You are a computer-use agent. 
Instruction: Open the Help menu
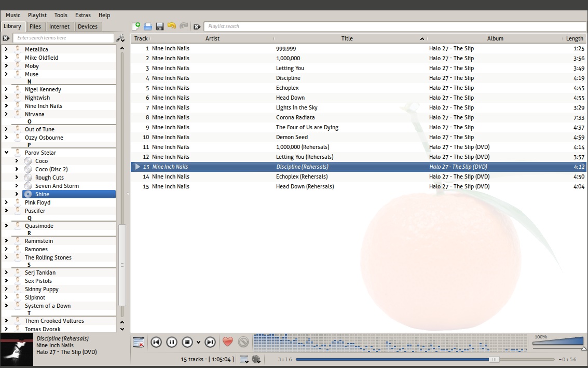(104, 16)
